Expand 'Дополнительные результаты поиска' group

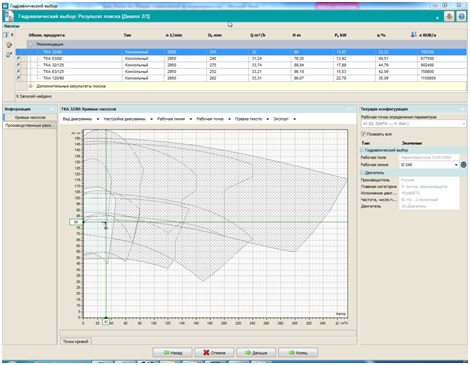click(x=31, y=86)
